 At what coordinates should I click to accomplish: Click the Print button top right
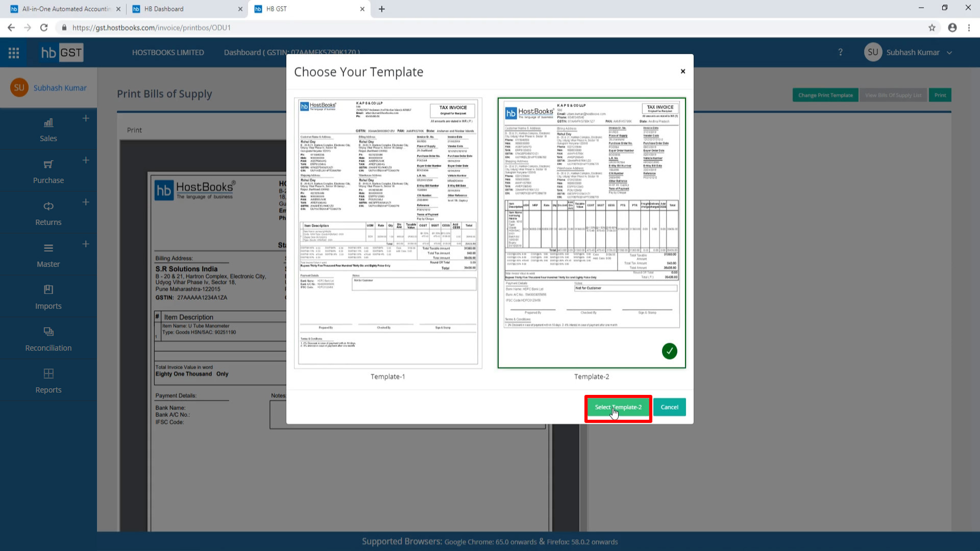pyautogui.click(x=940, y=95)
